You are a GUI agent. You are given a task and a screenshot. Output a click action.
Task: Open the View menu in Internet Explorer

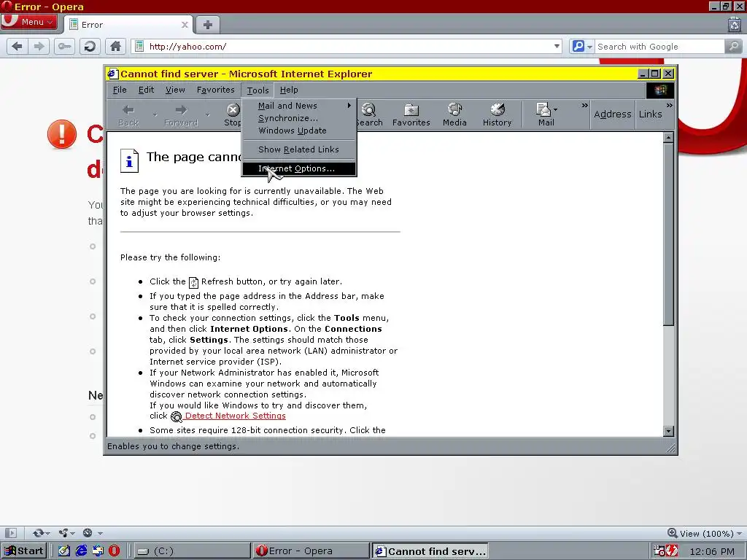click(175, 90)
